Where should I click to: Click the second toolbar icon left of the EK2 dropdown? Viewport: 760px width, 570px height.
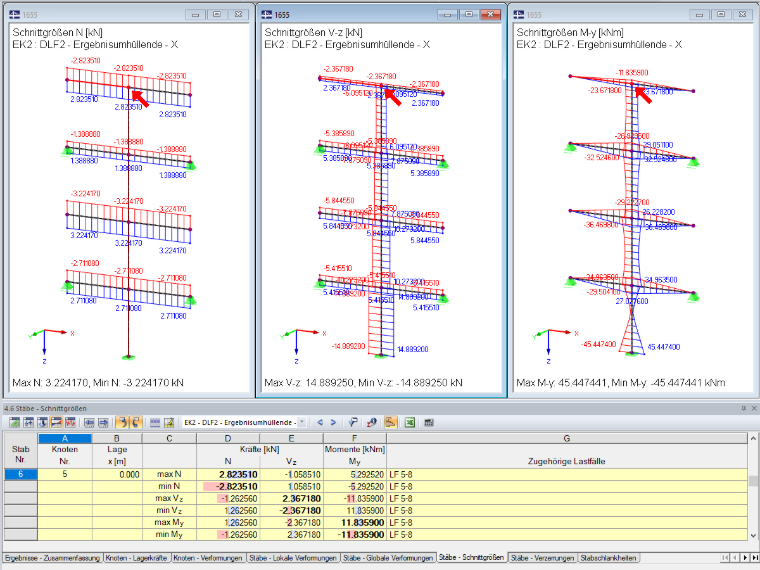point(29,423)
